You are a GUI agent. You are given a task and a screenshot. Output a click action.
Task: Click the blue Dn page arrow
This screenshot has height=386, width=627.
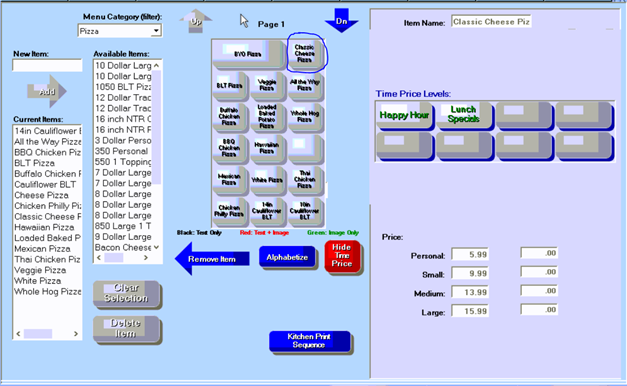click(x=341, y=20)
